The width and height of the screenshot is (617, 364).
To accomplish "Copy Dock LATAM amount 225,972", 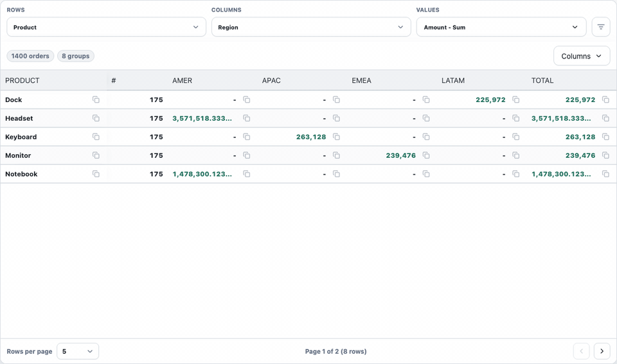I will (516, 100).
